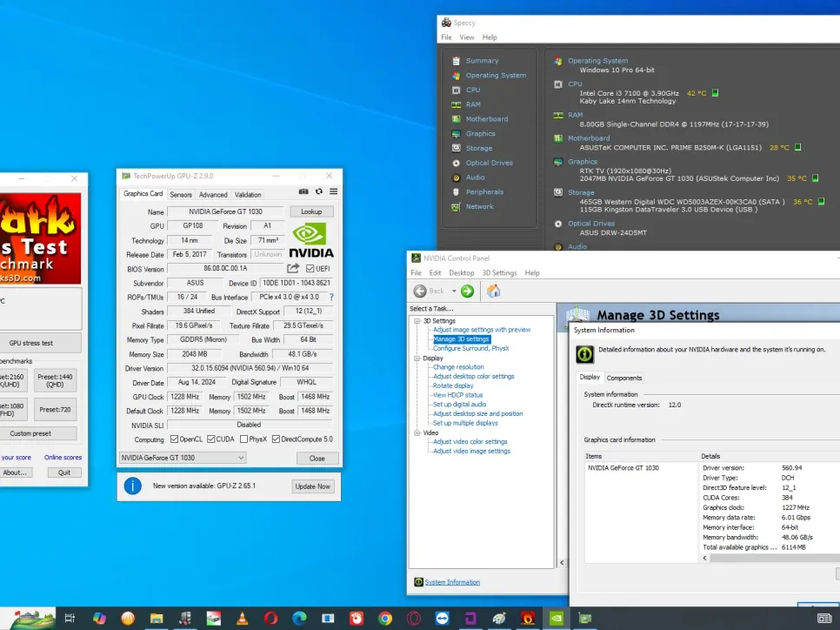Switch to the Sensors tab in GPU-Z
Image resolution: width=840 pixels, height=630 pixels.
tap(181, 195)
